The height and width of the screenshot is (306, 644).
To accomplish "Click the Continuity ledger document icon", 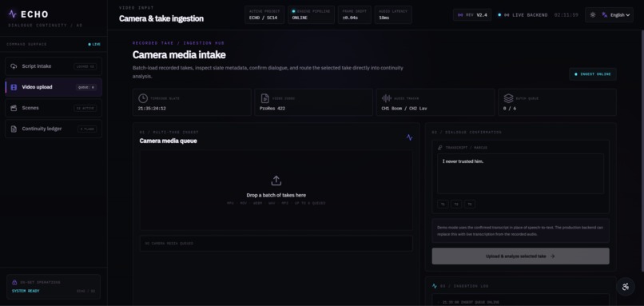I will tap(14, 129).
